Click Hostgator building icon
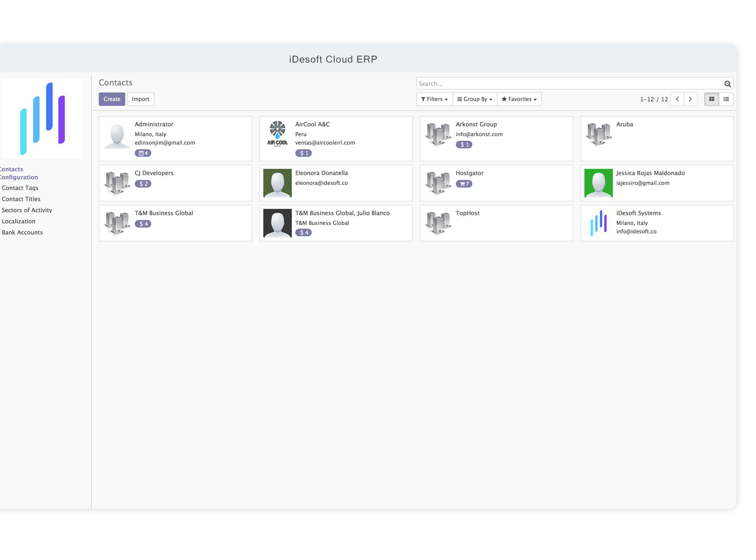The width and height of the screenshot is (756, 560). 438,183
